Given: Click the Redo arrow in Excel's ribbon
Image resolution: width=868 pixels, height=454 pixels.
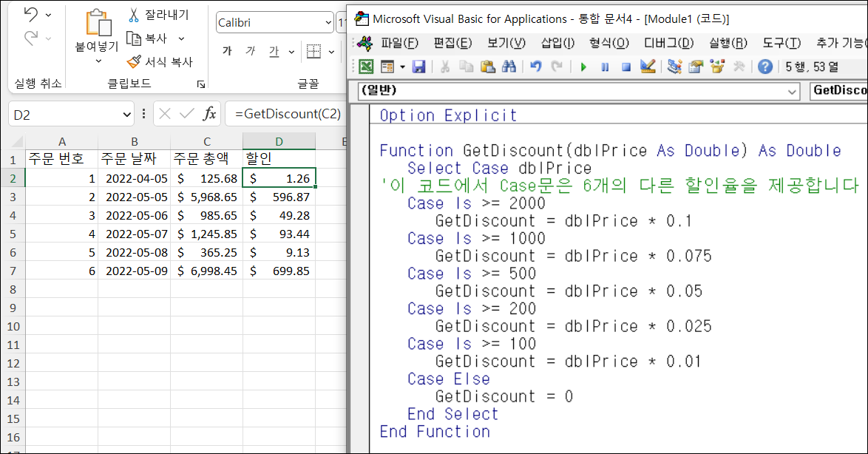Looking at the screenshot, I should click(30, 38).
